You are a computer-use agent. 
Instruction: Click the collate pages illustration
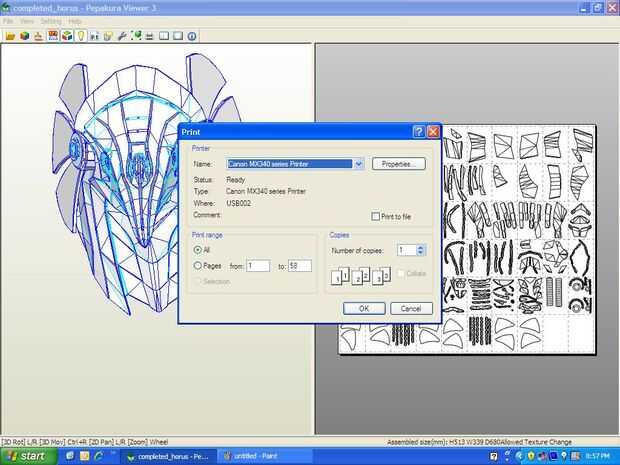pyautogui.click(x=360, y=276)
